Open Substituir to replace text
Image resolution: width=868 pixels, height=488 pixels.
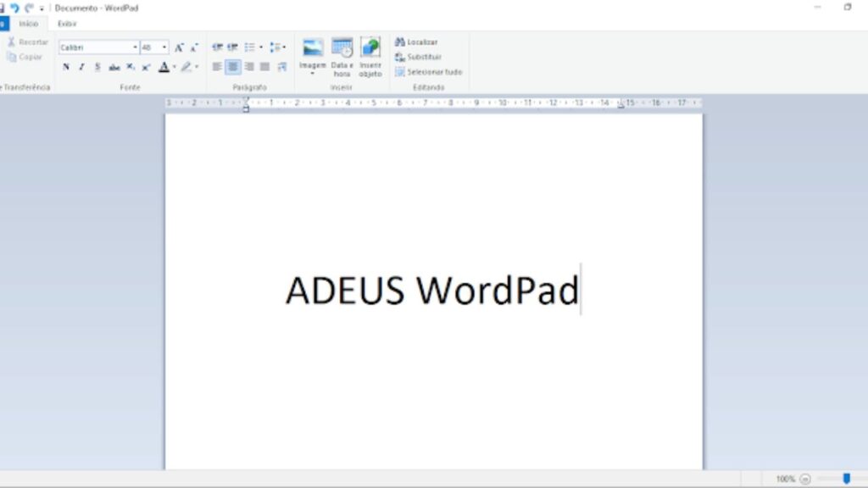click(x=419, y=57)
